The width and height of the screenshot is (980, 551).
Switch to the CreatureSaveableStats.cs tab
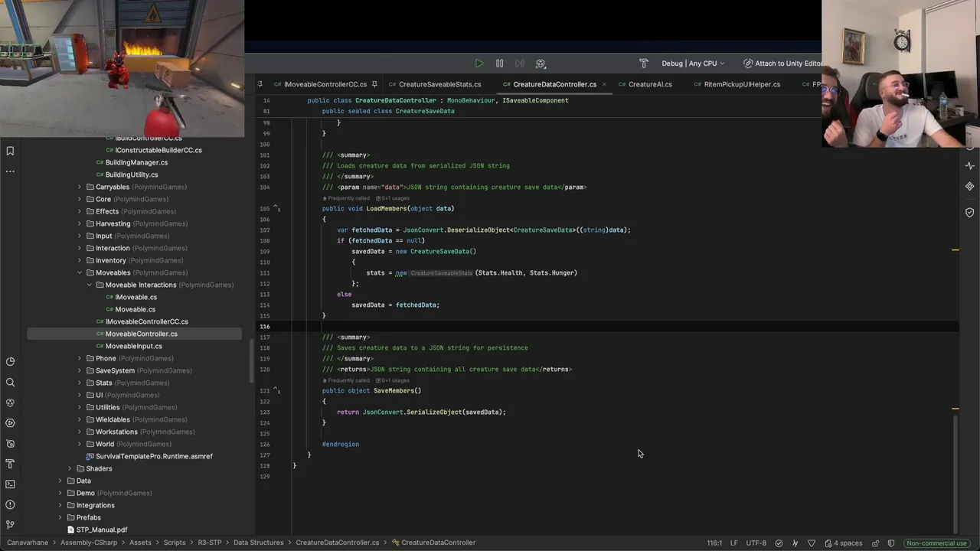pos(439,84)
